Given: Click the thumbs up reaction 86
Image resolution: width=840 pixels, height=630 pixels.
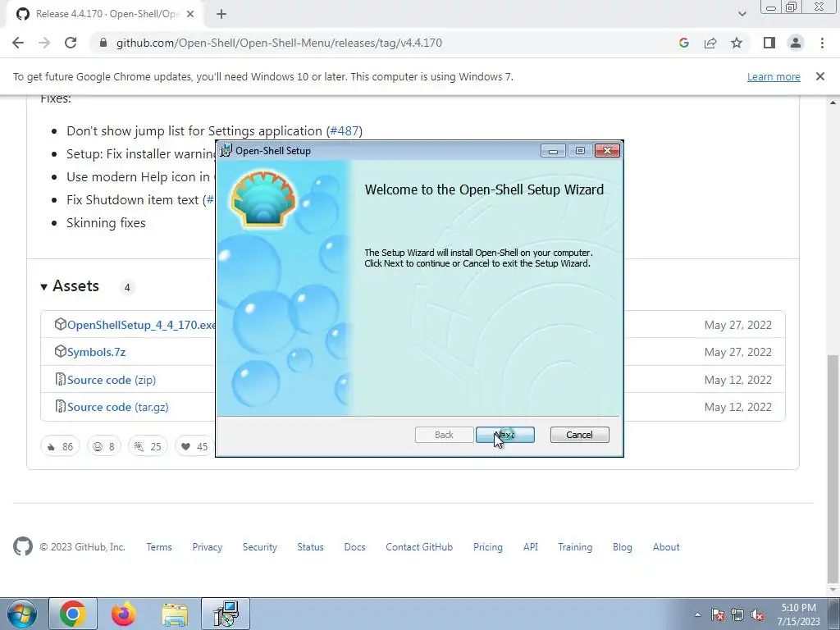Looking at the screenshot, I should (x=60, y=446).
